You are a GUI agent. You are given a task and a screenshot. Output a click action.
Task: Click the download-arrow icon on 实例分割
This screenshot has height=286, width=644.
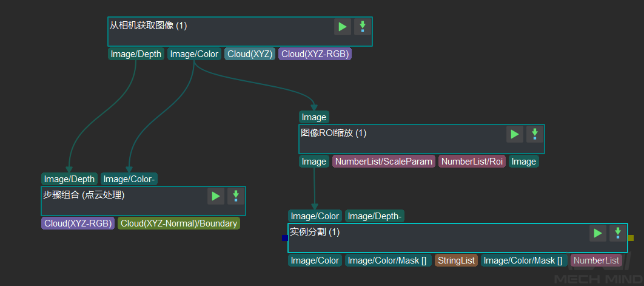pyautogui.click(x=617, y=233)
